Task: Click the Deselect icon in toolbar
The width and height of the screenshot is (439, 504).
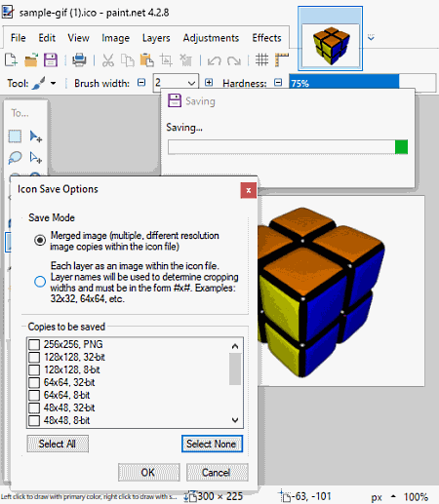Action: (x=185, y=60)
